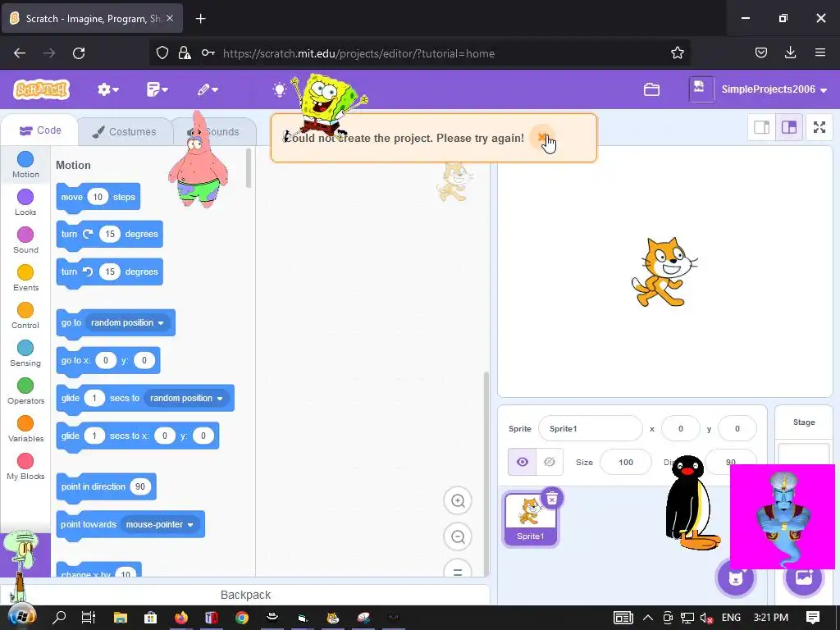Image resolution: width=840 pixels, height=630 pixels.
Task: Open the go to random position dropdown
Action: tap(127, 322)
